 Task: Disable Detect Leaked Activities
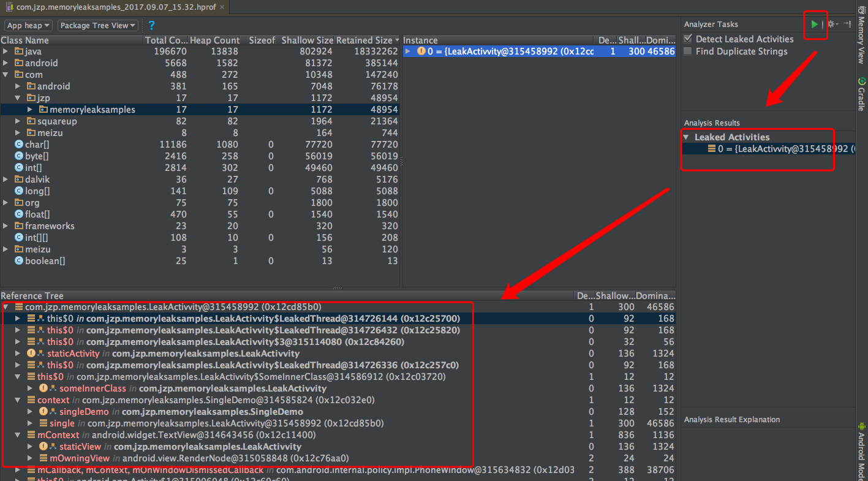point(687,39)
